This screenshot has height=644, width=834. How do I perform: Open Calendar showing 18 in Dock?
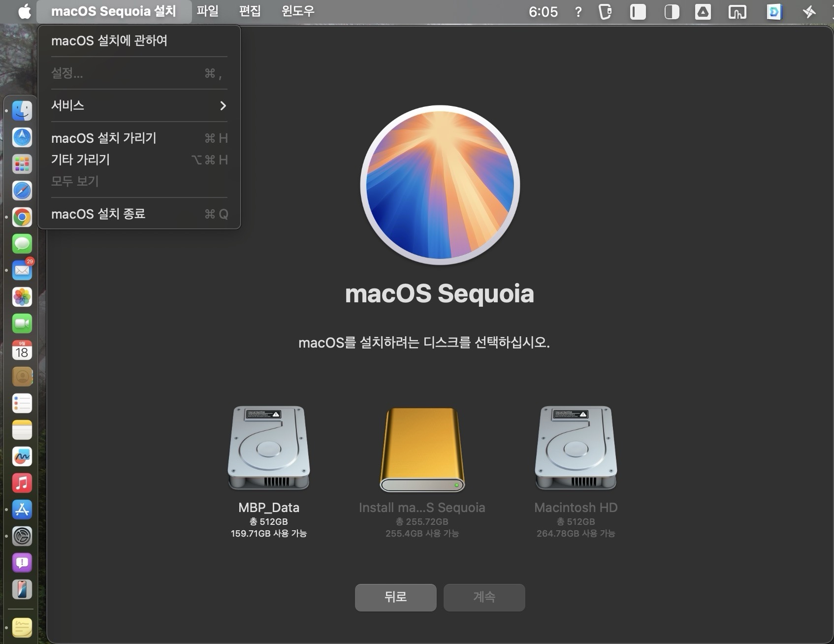(x=22, y=350)
